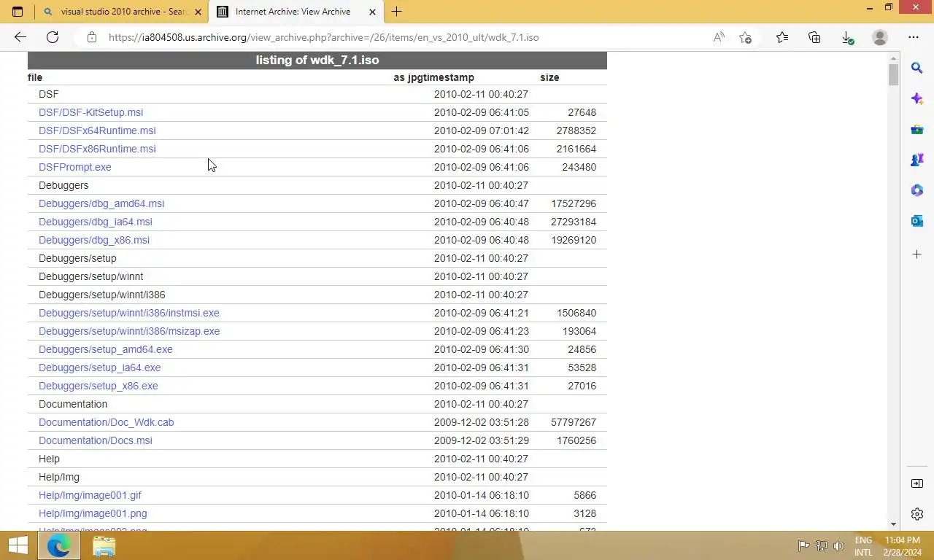Click the page scrollbar up arrow
Image resolution: width=934 pixels, height=560 pixels.
click(893, 58)
